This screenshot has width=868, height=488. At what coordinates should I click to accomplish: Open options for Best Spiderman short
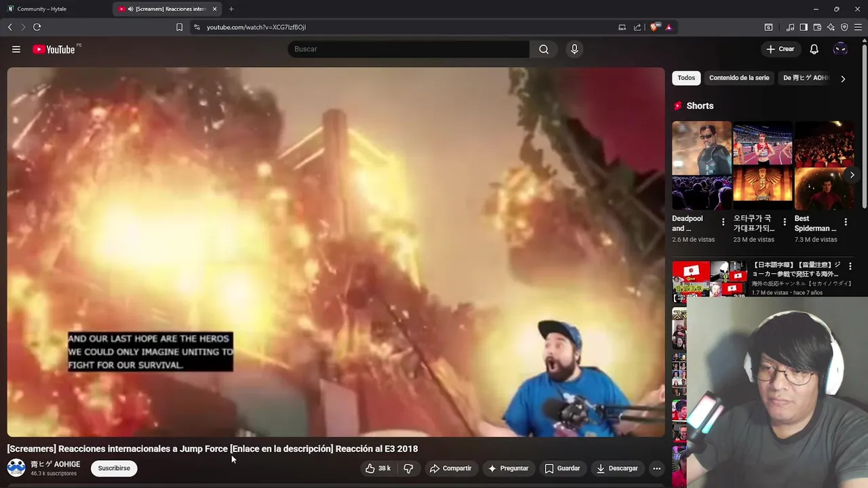click(846, 222)
